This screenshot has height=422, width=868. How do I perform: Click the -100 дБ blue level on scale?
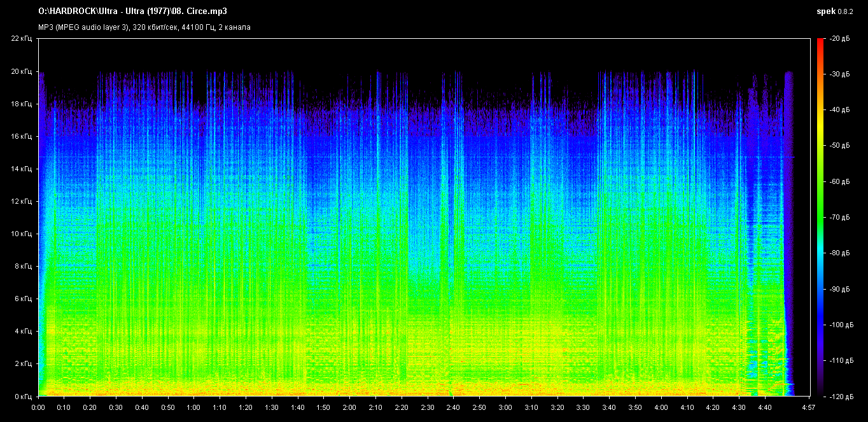[839, 325]
